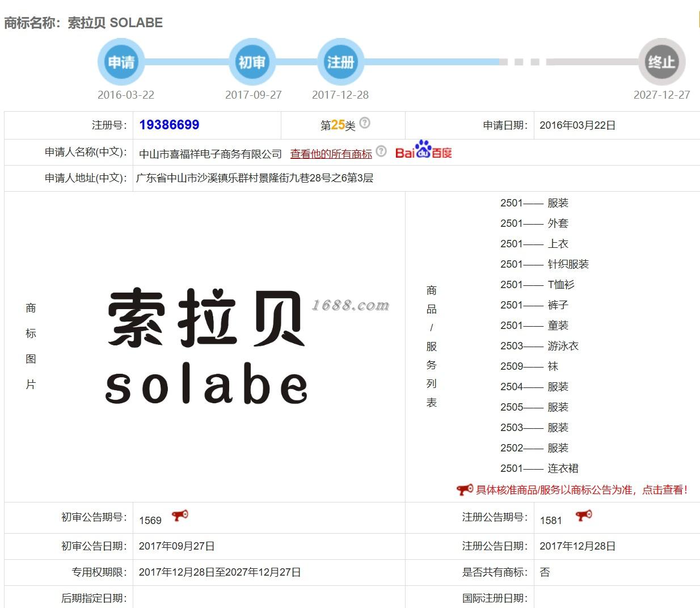Select goods row 2505 服装
This screenshot has width=700, height=608.
534,407
